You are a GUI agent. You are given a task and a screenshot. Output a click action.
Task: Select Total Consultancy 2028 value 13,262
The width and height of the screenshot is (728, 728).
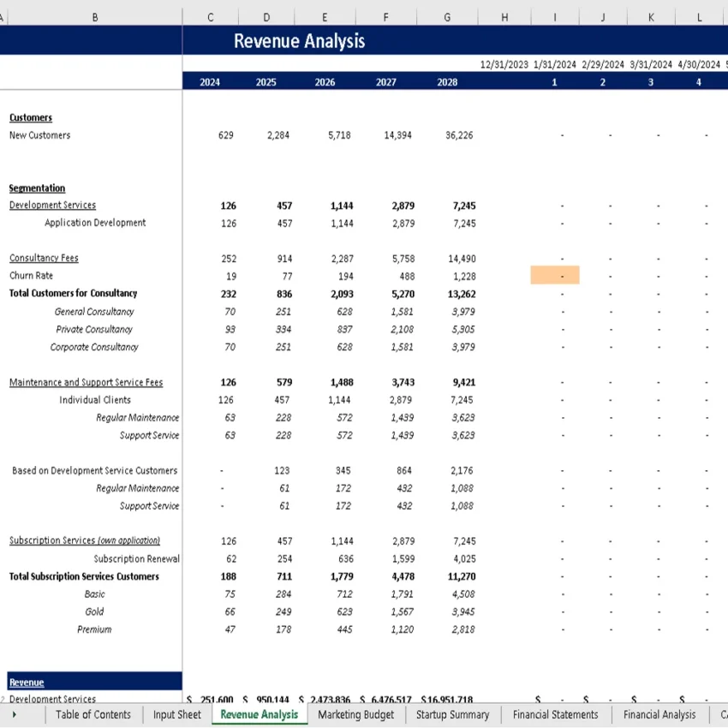[x=462, y=294]
